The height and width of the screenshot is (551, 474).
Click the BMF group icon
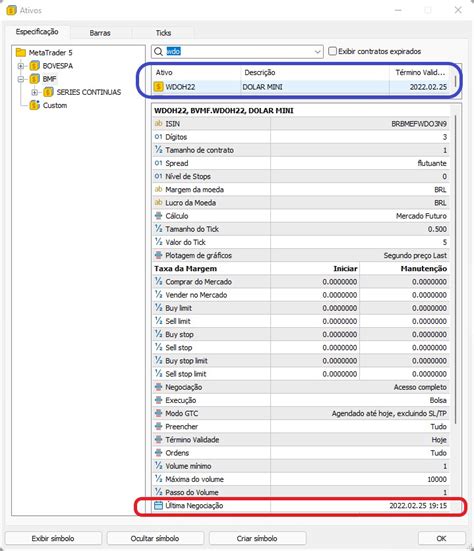(x=34, y=79)
